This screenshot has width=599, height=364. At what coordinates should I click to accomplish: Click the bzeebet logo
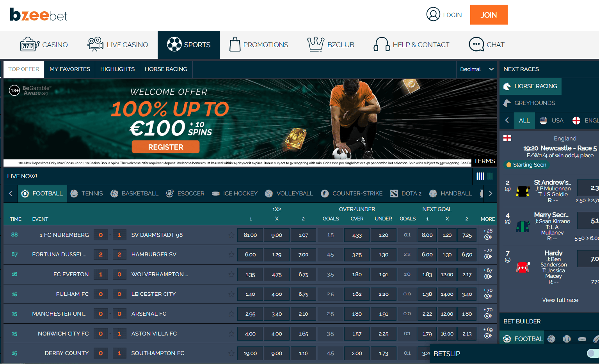[x=39, y=15]
